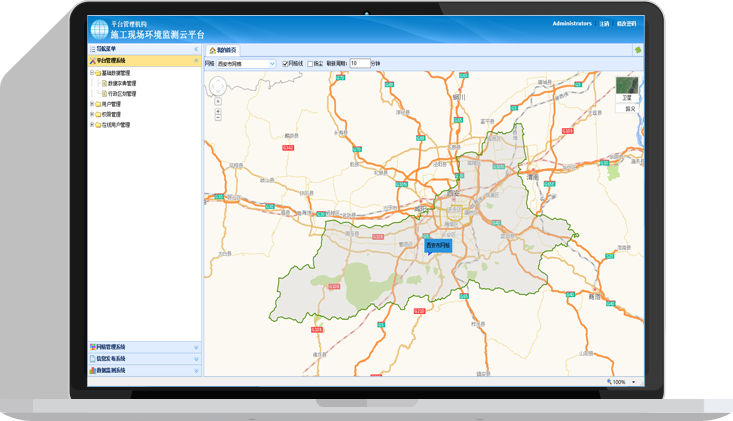Toggle the 扬尘 checkbox
Screen dimensions: 733x421
(310, 64)
